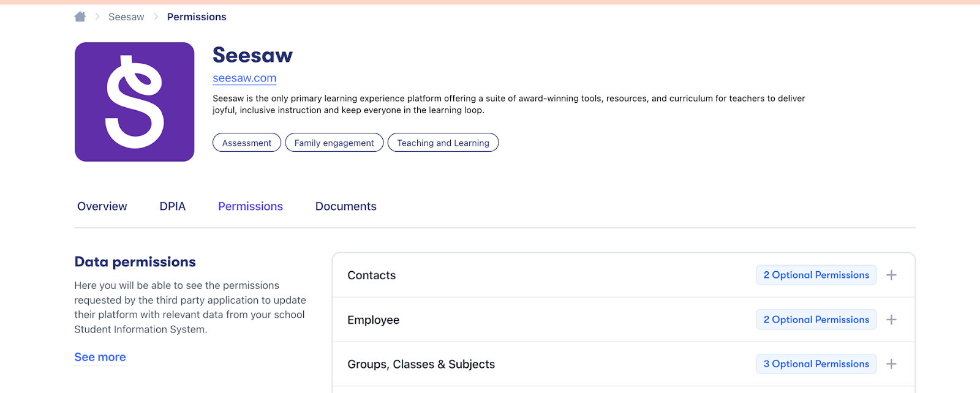This screenshot has width=980, height=393.
Task: Go to Seesaw in the breadcrumb trail
Action: click(x=126, y=17)
